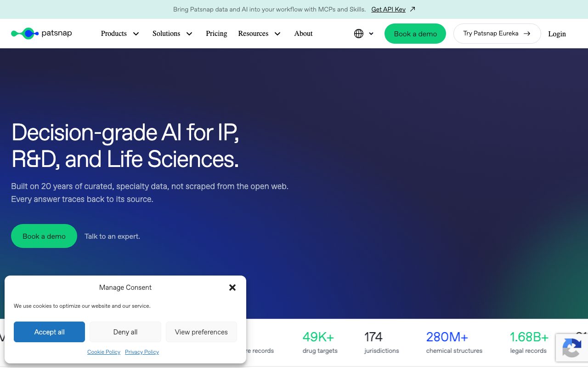The width and height of the screenshot is (588, 368).
Task: Click the arrow beside Get API Key
Action: pos(413,9)
